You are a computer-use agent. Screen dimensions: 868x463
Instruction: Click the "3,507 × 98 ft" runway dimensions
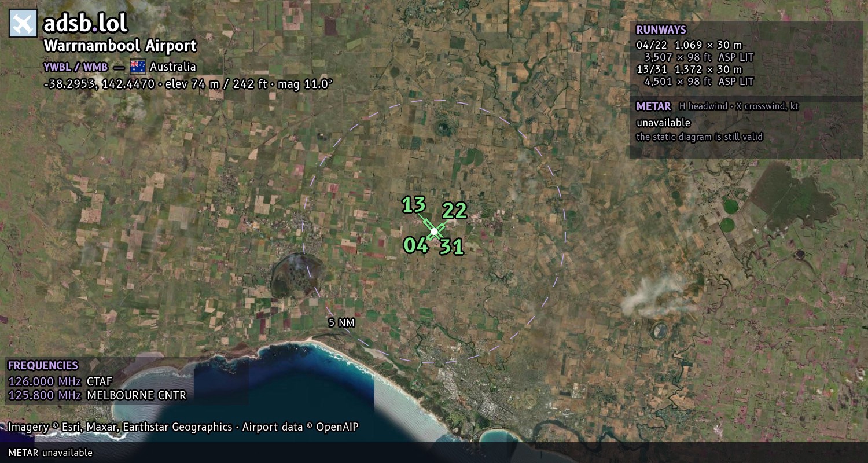coord(678,57)
